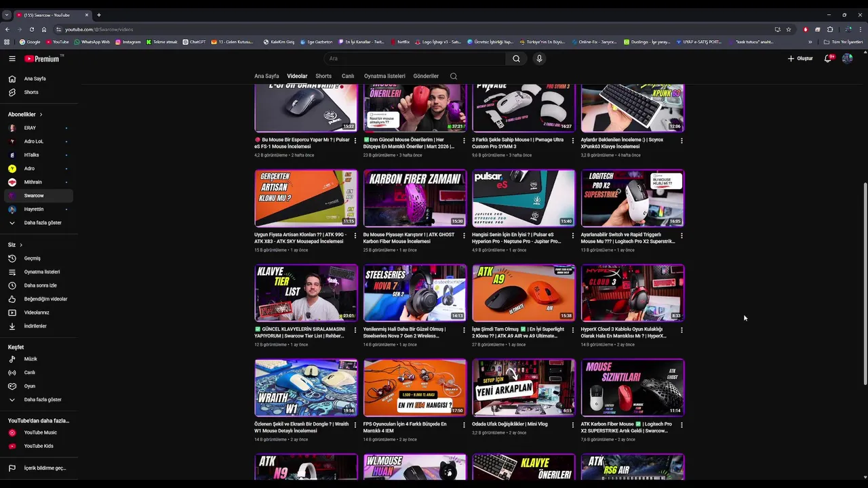The width and height of the screenshot is (868, 488).
Task: Open Gönderiler channel tab
Action: (x=426, y=76)
